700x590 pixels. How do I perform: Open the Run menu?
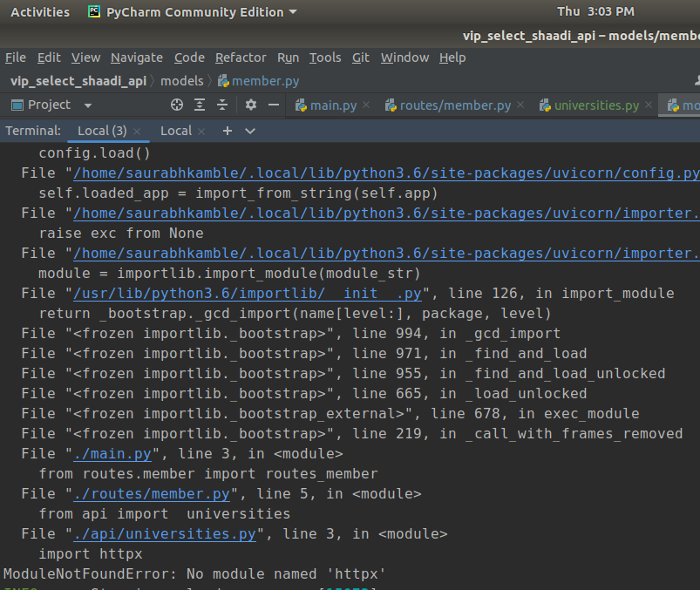click(288, 58)
